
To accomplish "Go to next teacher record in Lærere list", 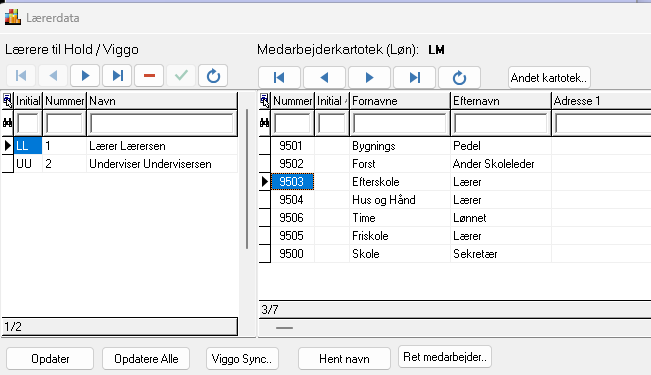I will [x=85, y=76].
